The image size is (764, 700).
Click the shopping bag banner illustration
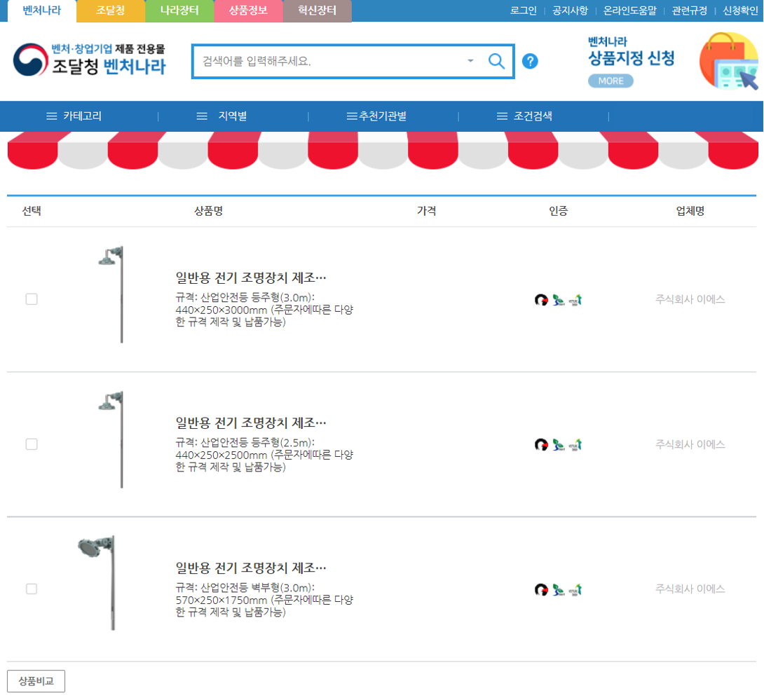(x=728, y=61)
